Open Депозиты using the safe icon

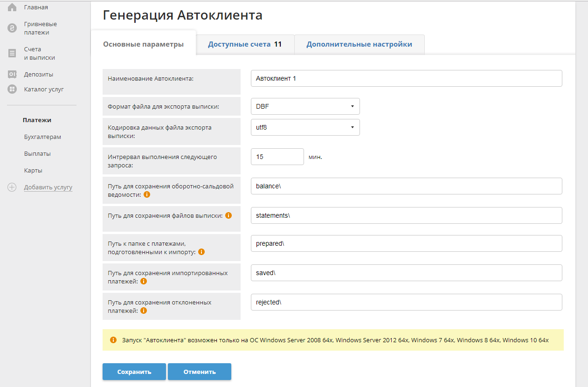click(12, 75)
